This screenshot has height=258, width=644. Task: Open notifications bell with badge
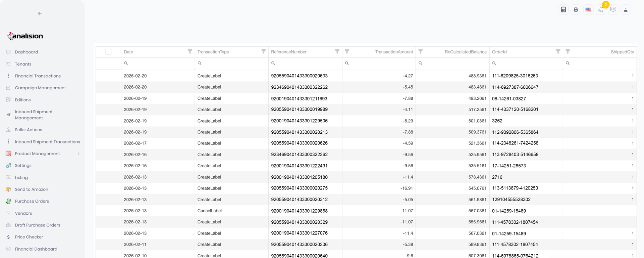(601, 10)
